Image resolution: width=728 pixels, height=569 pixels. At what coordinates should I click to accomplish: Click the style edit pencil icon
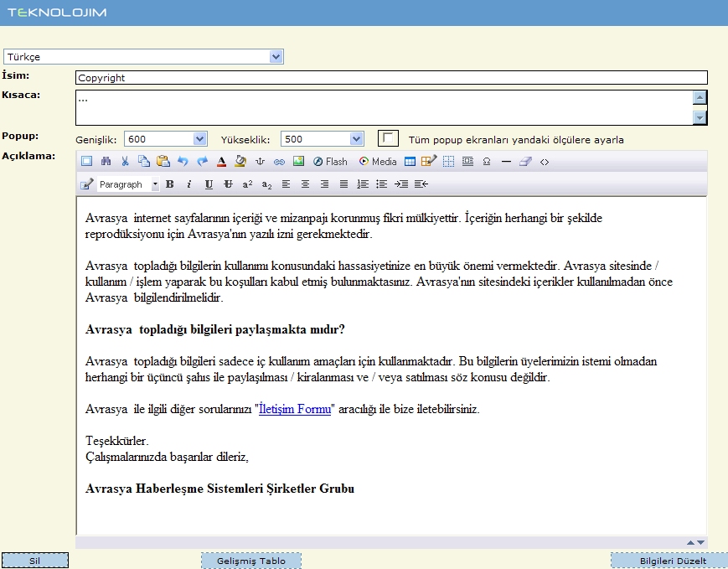point(87,184)
